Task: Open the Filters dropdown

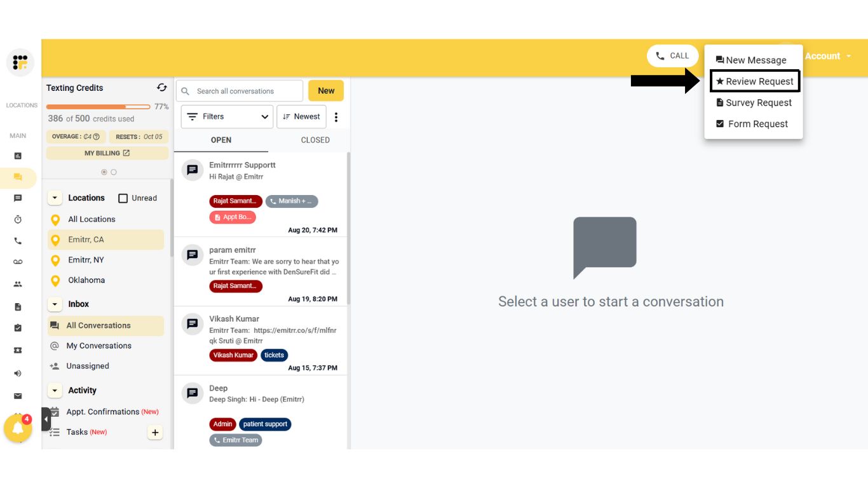Action: click(x=226, y=116)
